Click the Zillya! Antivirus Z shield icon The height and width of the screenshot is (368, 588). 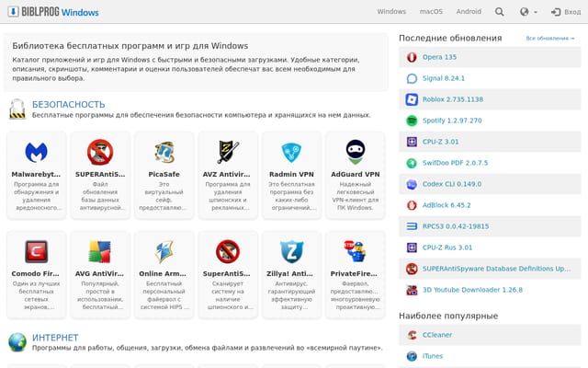point(291,251)
